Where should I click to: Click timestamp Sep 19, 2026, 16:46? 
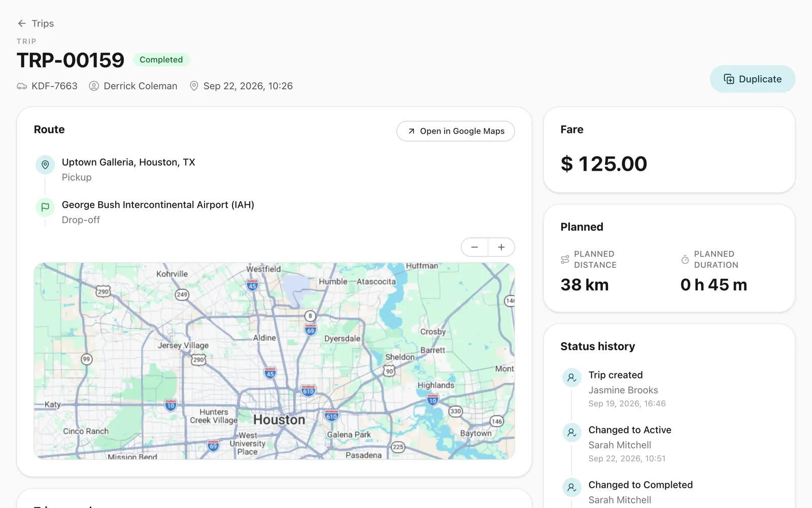(x=627, y=403)
